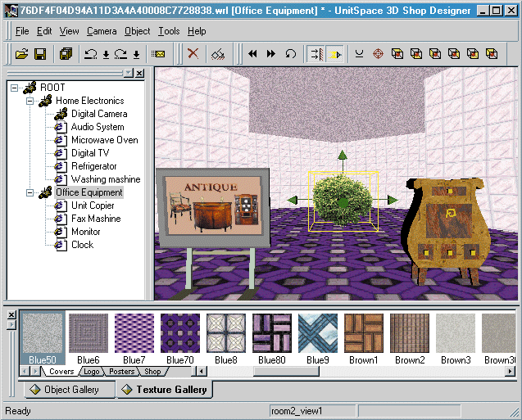
Task: Click the Open file toolbar icon
Action: coord(21,54)
